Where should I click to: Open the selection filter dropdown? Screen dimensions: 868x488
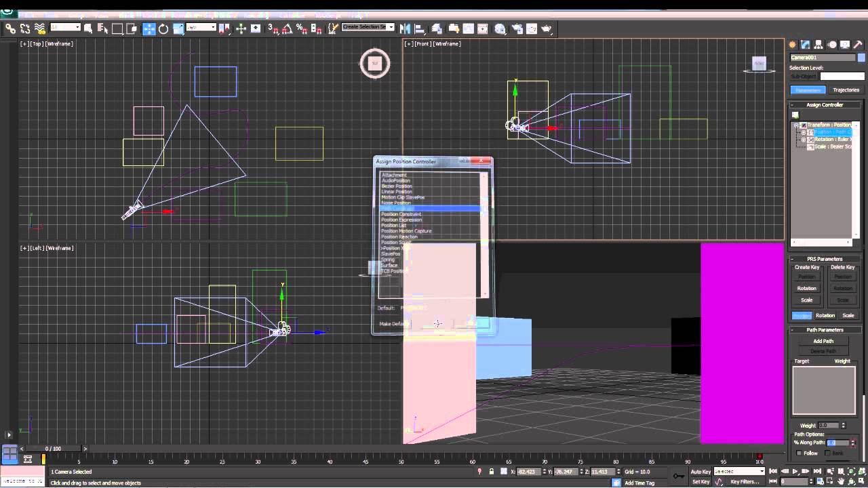click(66, 28)
